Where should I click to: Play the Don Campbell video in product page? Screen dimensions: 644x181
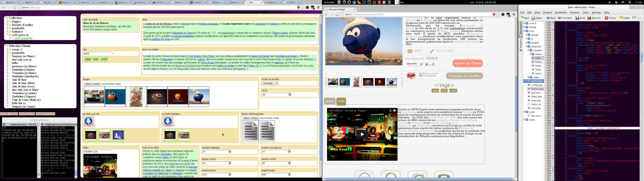point(362,134)
